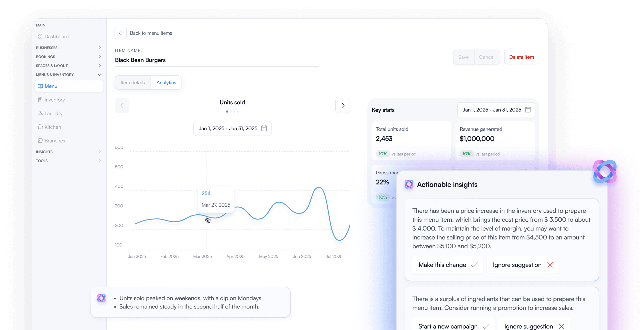Click the Delete item button
The height and width of the screenshot is (330, 644).
(x=522, y=57)
